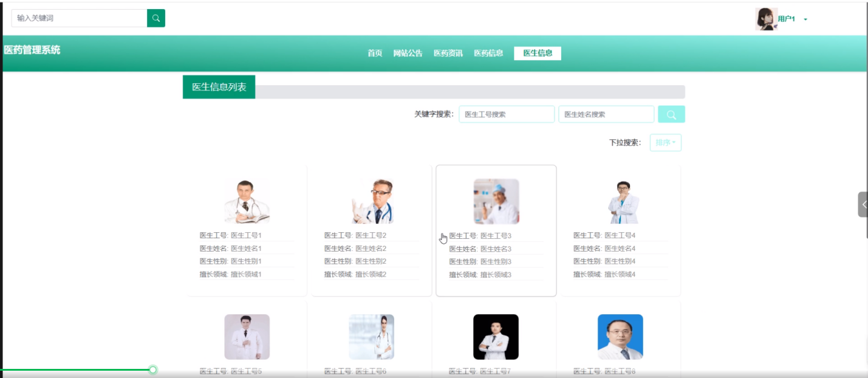Viewport: 868px width, 378px height.
Task: Go to 首页 in the navigation
Action: 375,53
